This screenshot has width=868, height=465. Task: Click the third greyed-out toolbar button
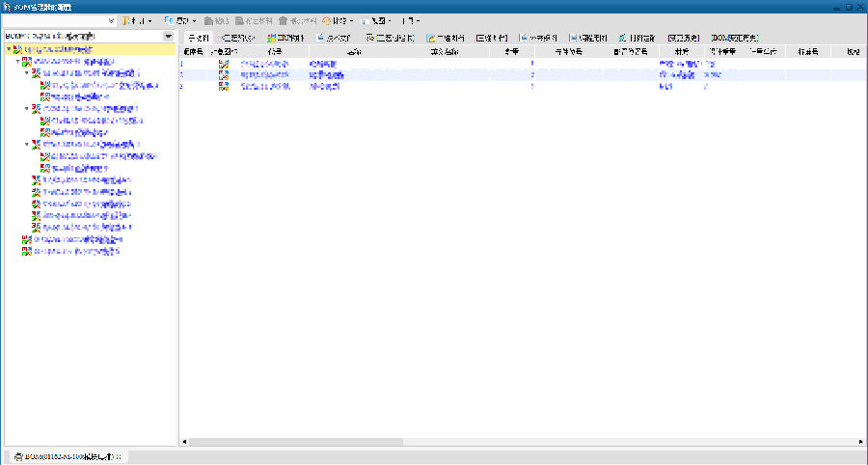pyautogui.click(x=297, y=21)
